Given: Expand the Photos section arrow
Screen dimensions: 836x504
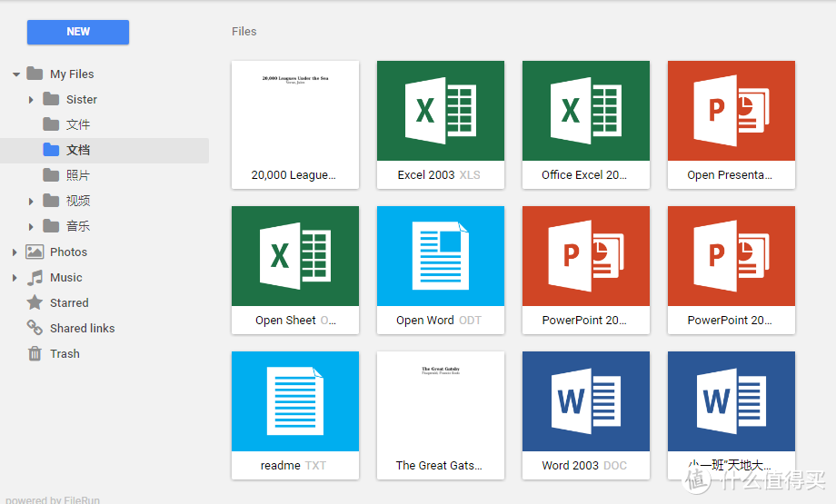Looking at the screenshot, I should pos(15,252).
